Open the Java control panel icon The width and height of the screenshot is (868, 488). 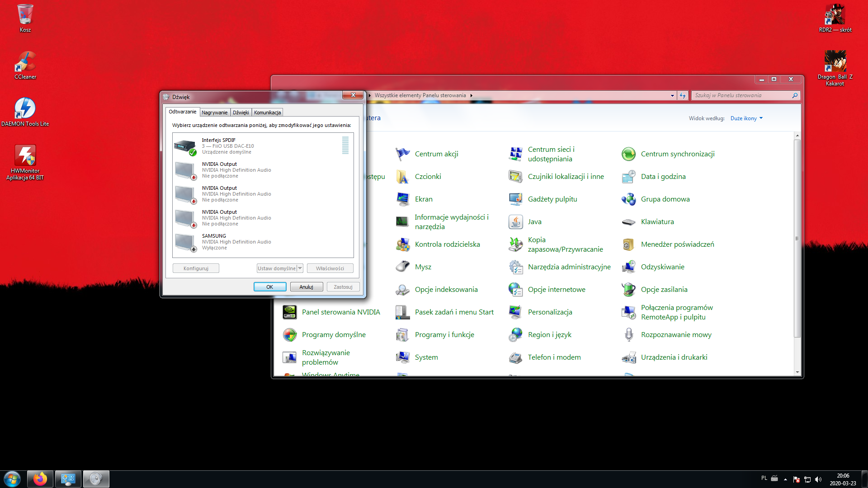(x=516, y=222)
